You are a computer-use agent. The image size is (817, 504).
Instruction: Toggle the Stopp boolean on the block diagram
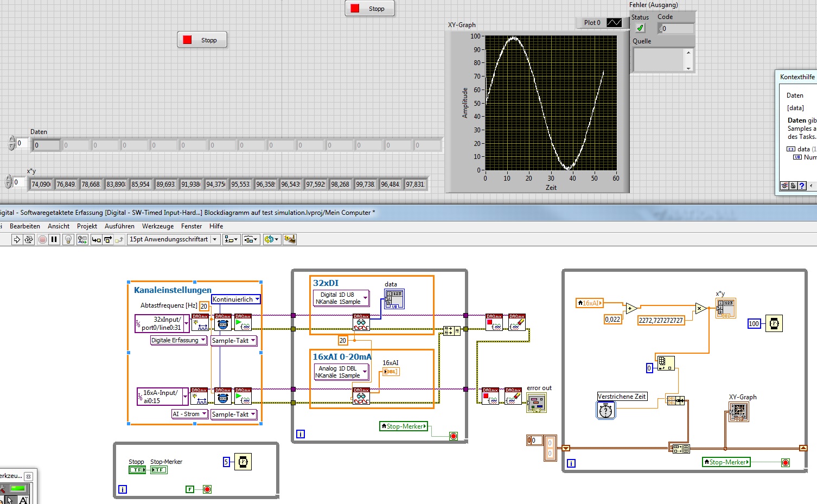[137, 470]
